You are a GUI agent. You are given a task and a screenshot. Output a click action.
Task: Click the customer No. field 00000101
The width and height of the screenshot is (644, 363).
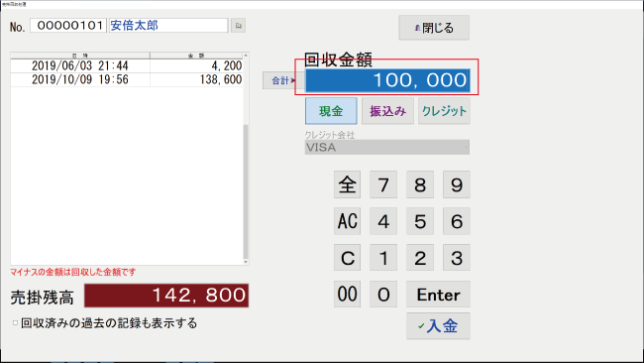(68, 26)
